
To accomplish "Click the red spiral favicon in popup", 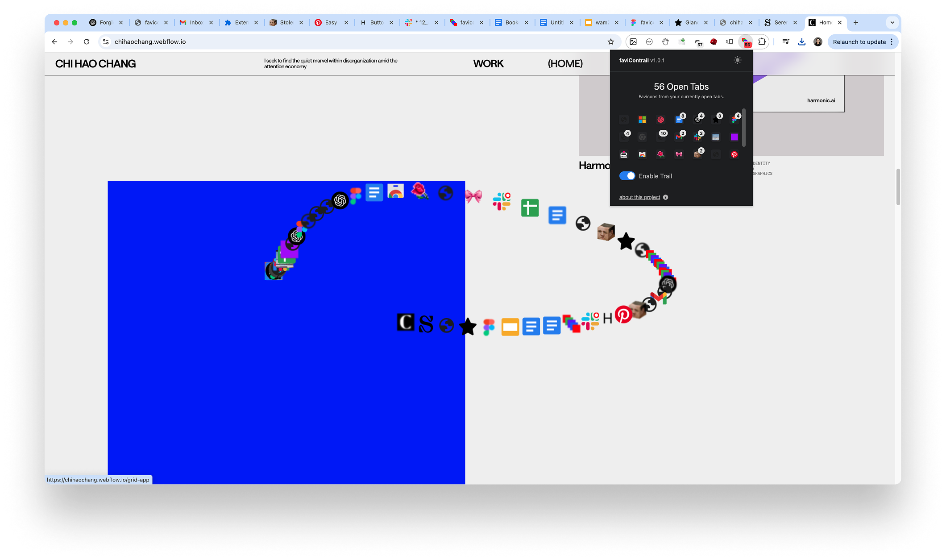I will pyautogui.click(x=660, y=119).
